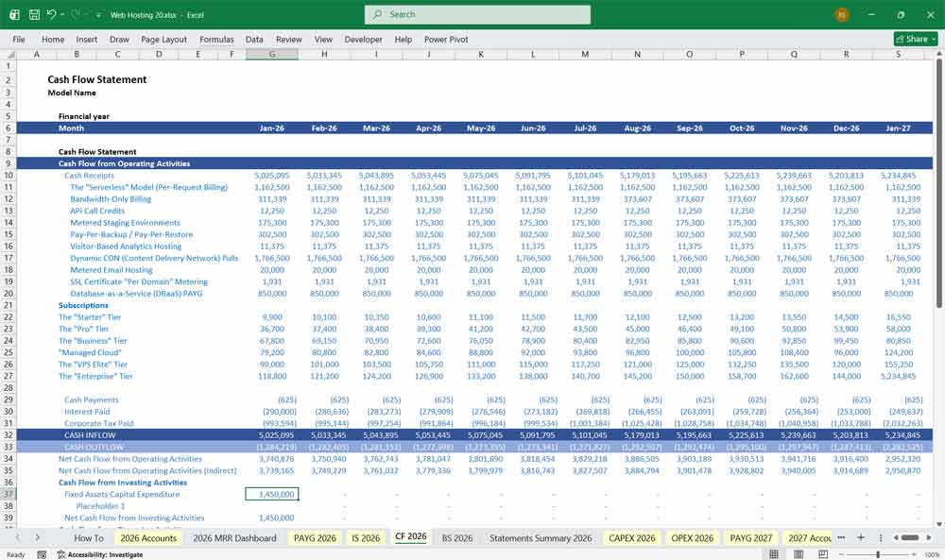
Task: Switch to the Formulas ribbon tab
Action: tap(216, 40)
